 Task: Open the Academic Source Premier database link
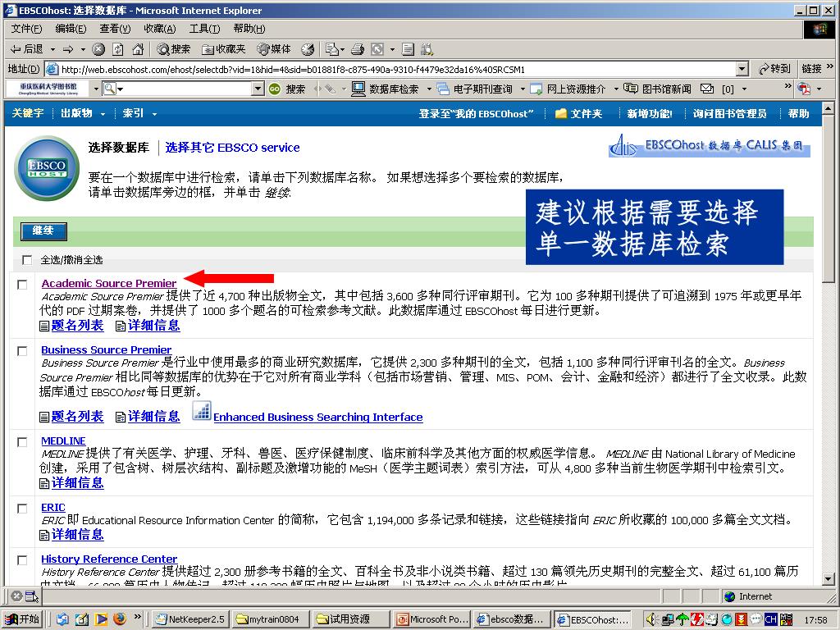pyautogui.click(x=109, y=283)
